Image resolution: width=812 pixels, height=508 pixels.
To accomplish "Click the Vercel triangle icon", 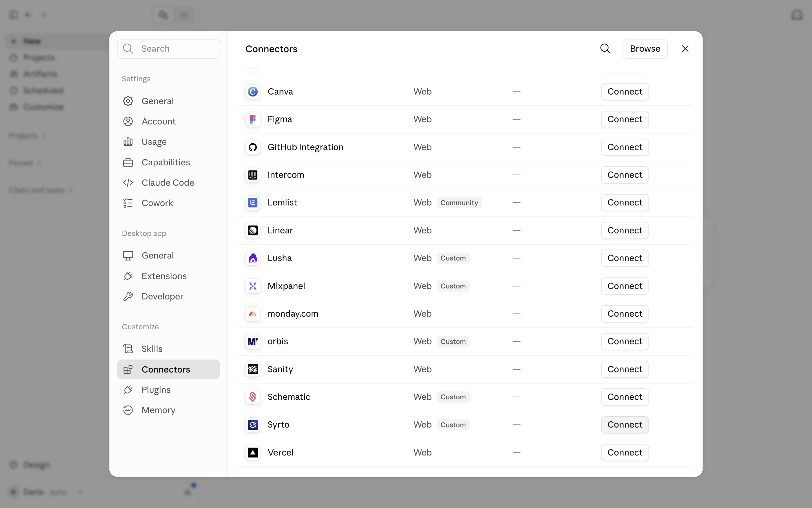I will coord(253,453).
